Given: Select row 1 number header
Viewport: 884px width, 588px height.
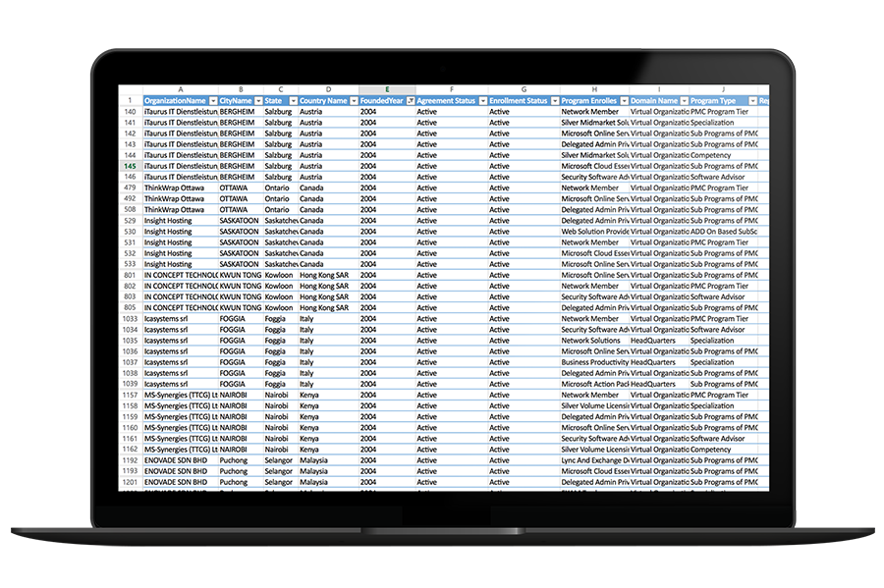Looking at the screenshot, I should pyautogui.click(x=131, y=101).
